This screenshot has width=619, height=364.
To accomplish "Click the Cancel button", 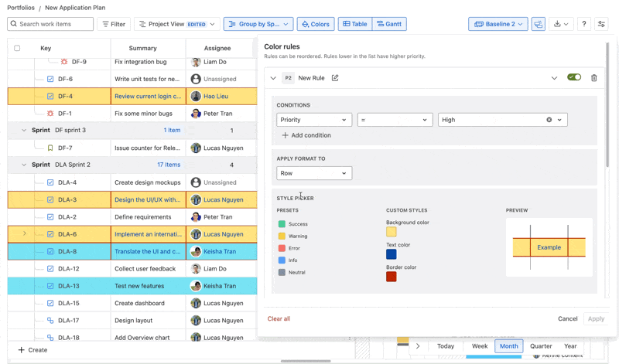I will click(x=567, y=318).
